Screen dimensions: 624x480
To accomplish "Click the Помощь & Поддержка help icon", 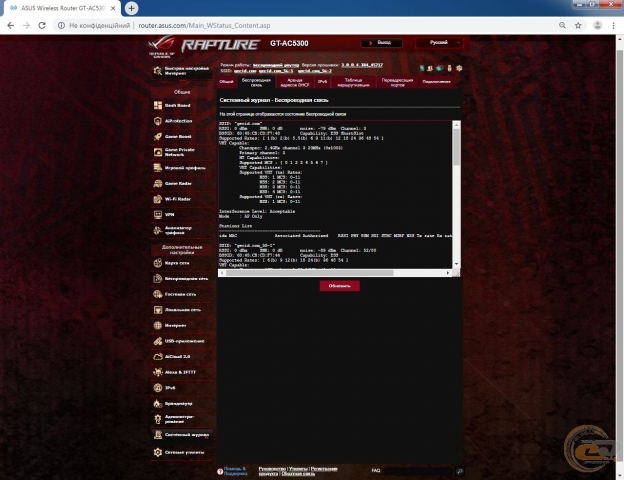I will pos(220,472).
